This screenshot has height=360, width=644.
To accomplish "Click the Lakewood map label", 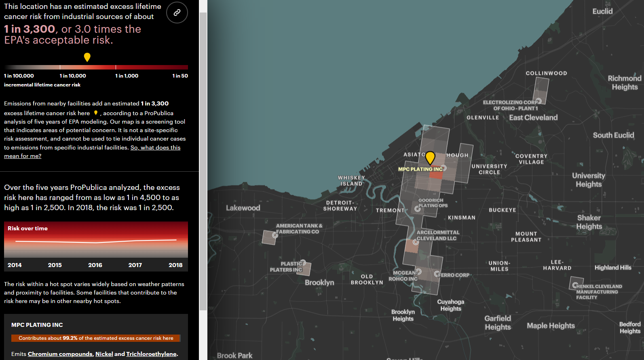I will [x=243, y=208].
